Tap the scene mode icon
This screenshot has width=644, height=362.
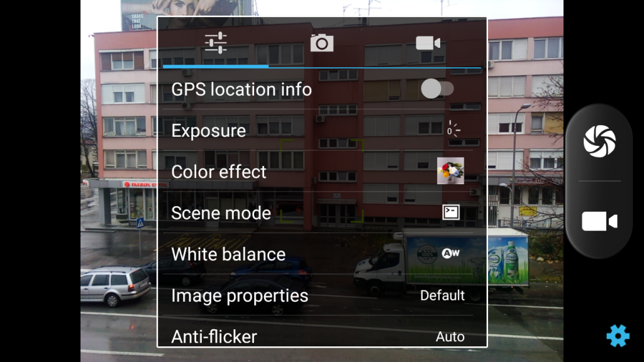pyautogui.click(x=450, y=212)
